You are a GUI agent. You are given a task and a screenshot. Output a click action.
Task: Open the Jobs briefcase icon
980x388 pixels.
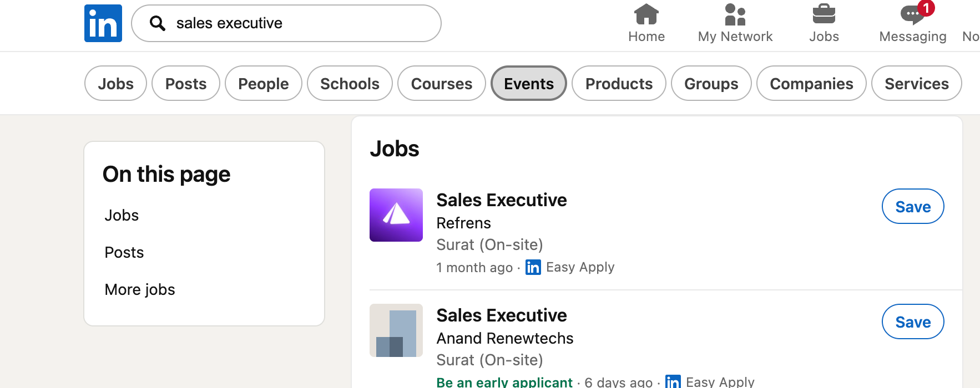click(x=824, y=15)
